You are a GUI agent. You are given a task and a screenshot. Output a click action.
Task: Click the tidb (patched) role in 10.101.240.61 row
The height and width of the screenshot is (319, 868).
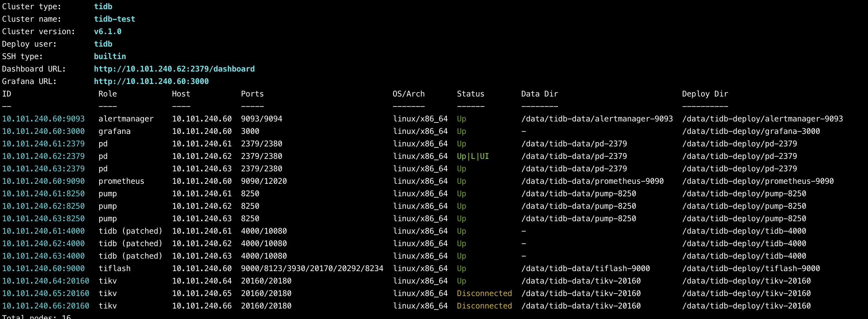click(x=130, y=231)
